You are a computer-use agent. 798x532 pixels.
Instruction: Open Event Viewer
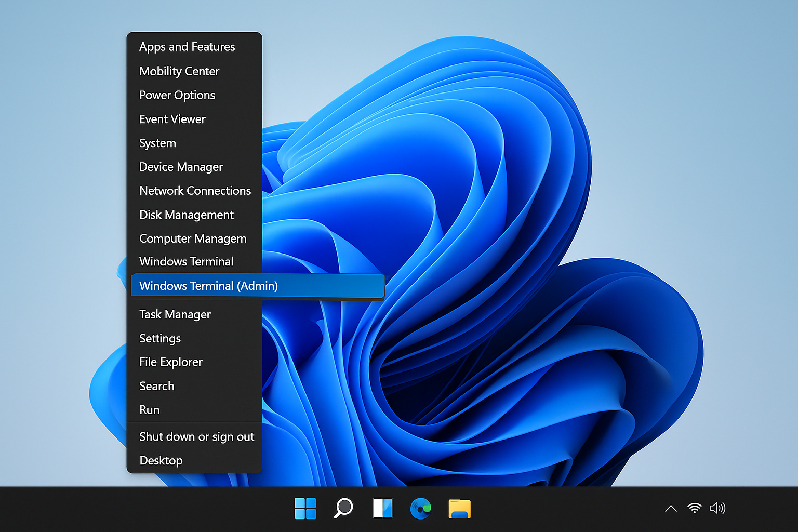pos(172,119)
